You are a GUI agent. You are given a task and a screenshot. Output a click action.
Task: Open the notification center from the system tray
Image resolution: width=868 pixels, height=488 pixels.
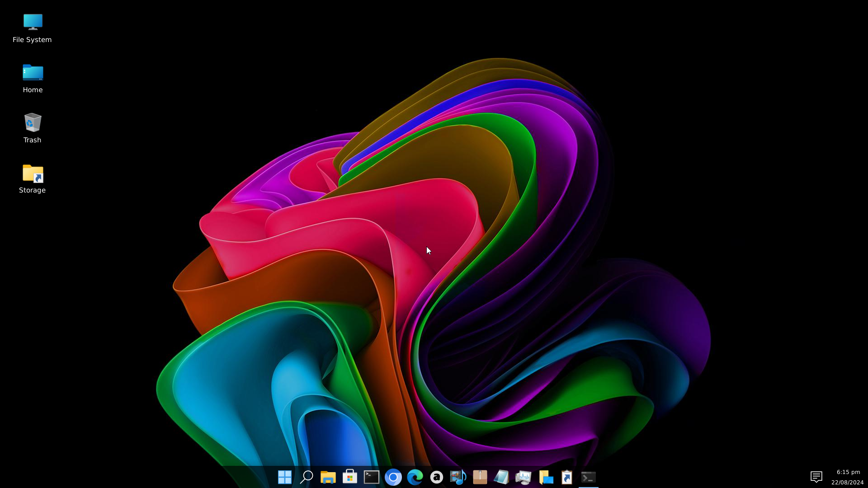pyautogui.click(x=816, y=477)
